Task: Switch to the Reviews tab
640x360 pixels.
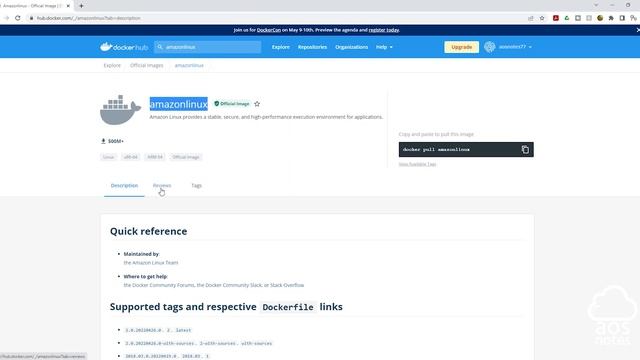Action: [x=162, y=185]
